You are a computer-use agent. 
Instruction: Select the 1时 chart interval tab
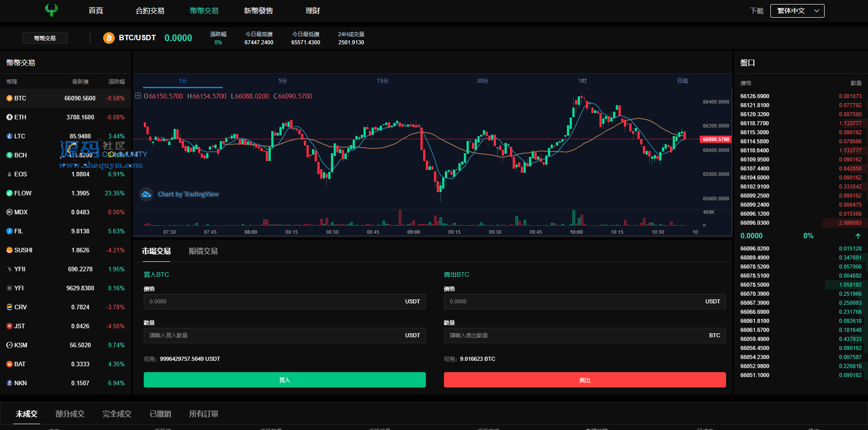coord(582,81)
